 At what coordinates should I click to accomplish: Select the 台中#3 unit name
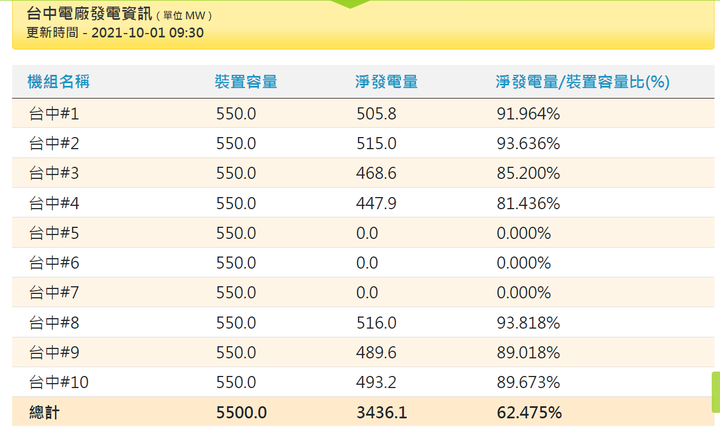coord(54,173)
